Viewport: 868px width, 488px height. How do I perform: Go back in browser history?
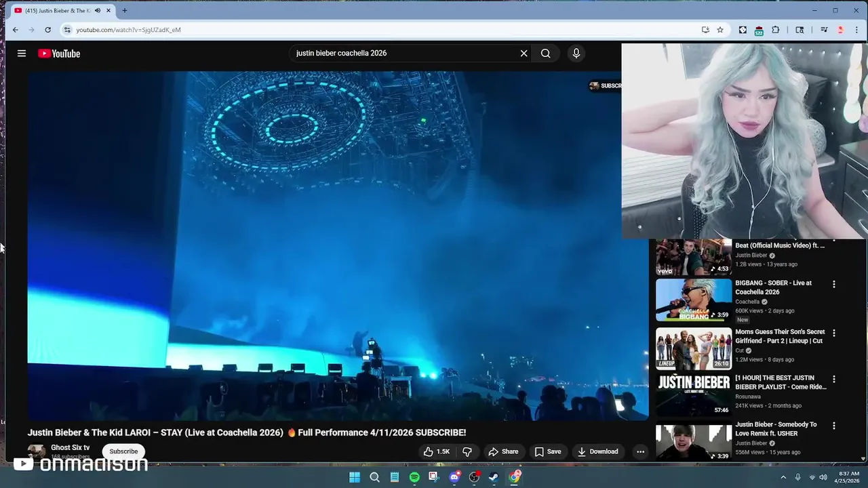(x=15, y=30)
